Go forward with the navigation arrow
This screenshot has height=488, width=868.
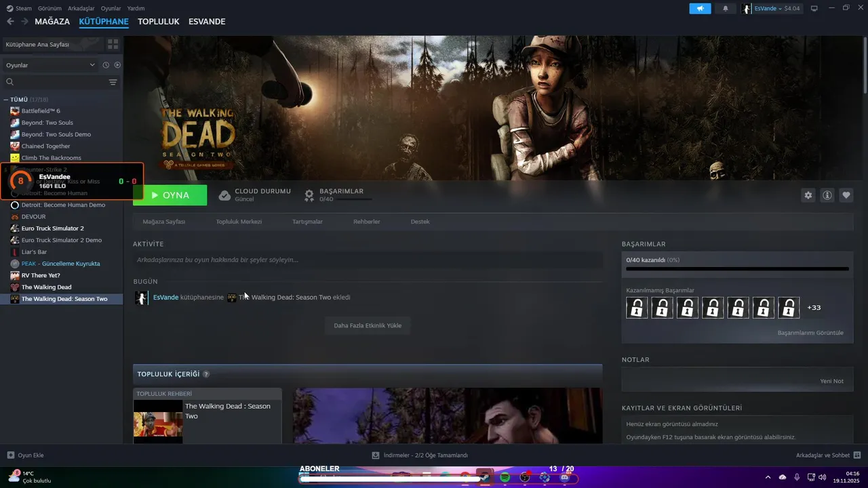click(x=24, y=22)
